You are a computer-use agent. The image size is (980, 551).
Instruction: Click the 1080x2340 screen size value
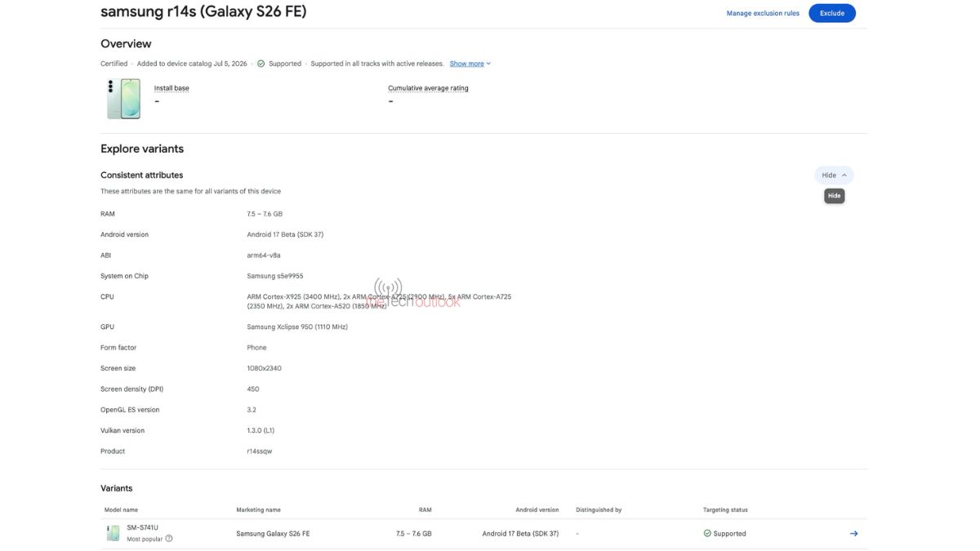(x=264, y=368)
